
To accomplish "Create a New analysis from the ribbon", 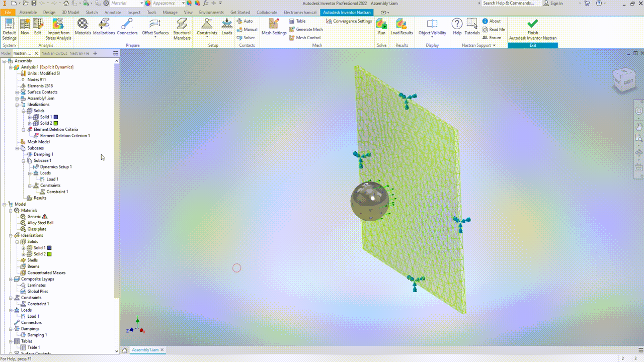I will (x=25, y=27).
